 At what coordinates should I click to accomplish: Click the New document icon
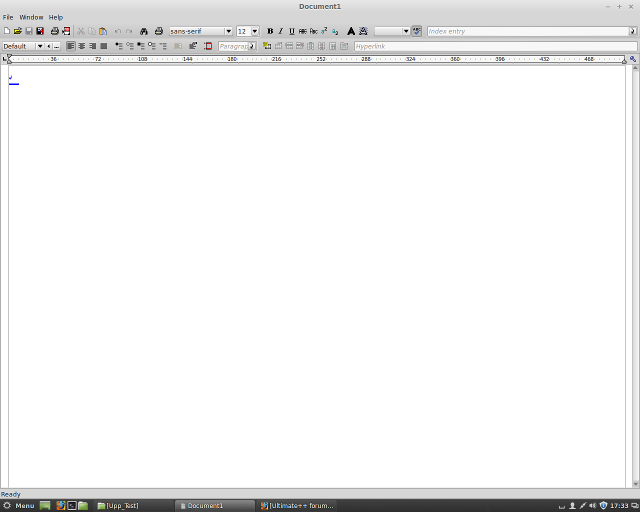[7, 31]
